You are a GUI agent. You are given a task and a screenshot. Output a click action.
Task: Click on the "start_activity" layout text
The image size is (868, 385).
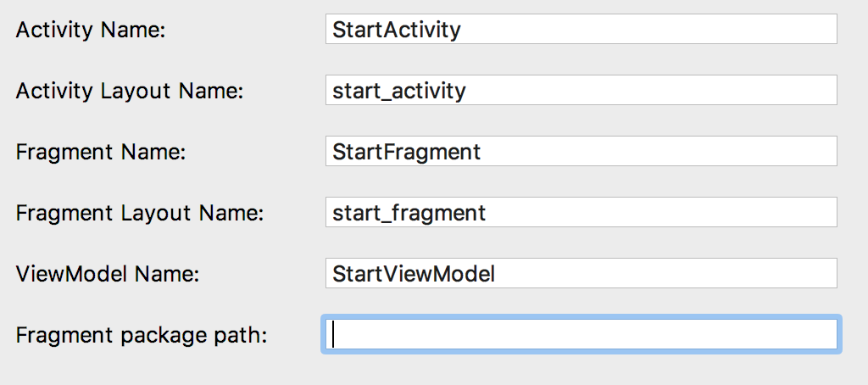tap(399, 91)
